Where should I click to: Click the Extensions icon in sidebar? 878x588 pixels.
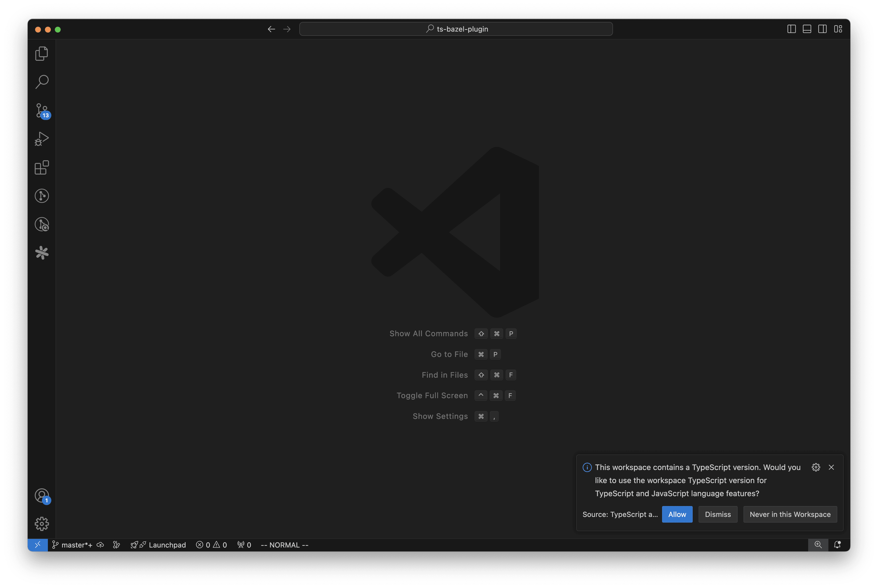point(41,167)
